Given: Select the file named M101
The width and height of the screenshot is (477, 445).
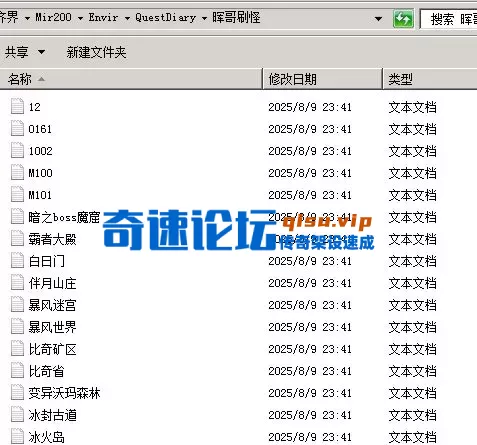Looking at the screenshot, I should [40, 195].
